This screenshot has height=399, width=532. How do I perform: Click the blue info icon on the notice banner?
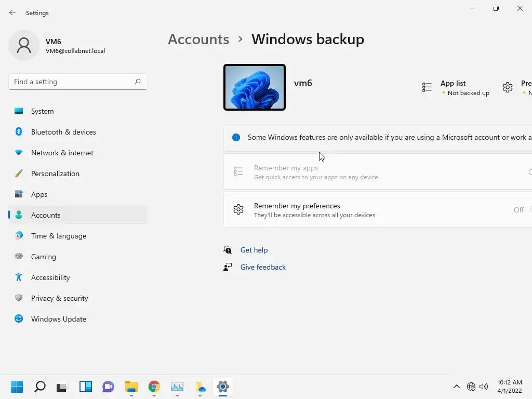click(x=236, y=137)
